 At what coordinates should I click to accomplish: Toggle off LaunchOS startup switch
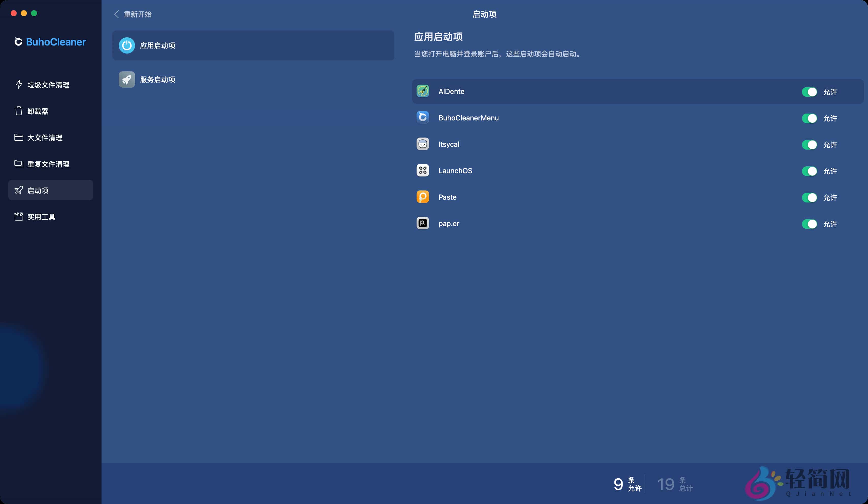pyautogui.click(x=810, y=171)
